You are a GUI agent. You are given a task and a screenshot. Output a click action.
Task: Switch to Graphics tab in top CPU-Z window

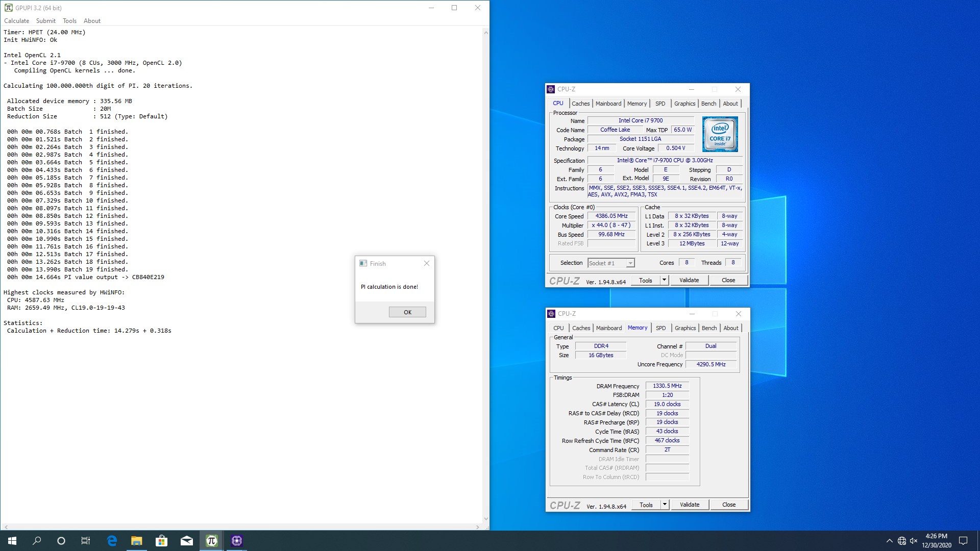(x=684, y=104)
